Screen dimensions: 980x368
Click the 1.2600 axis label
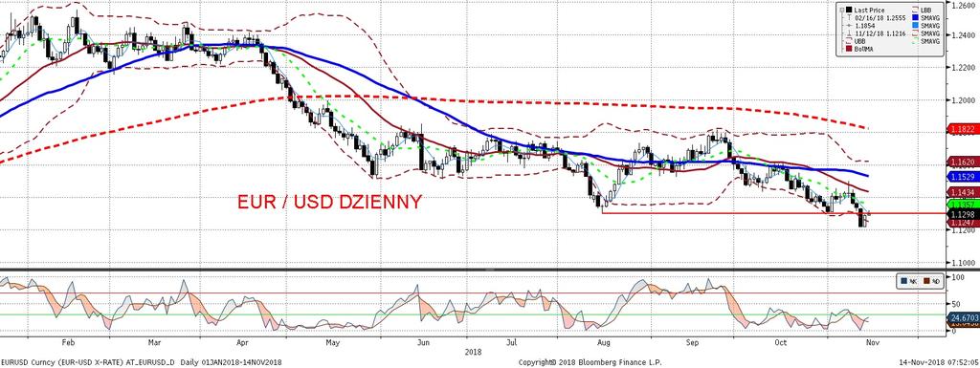pos(963,5)
